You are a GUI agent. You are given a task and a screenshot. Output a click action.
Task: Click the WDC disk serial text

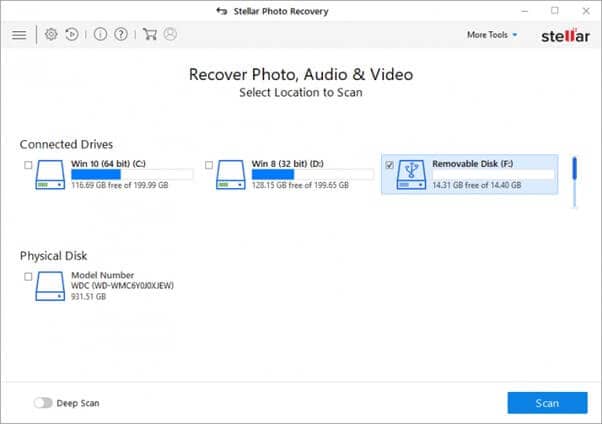tap(122, 286)
